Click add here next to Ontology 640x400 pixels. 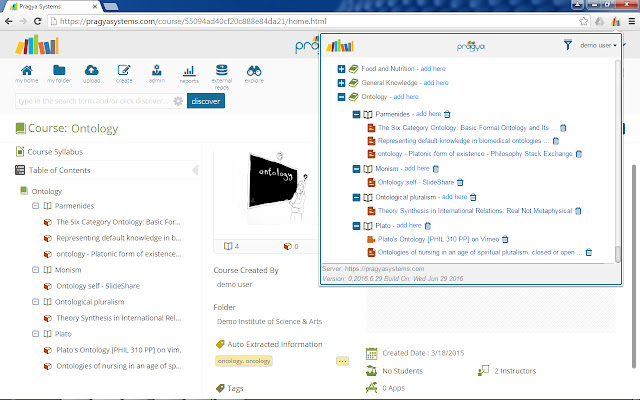pyautogui.click(x=406, y=97)
